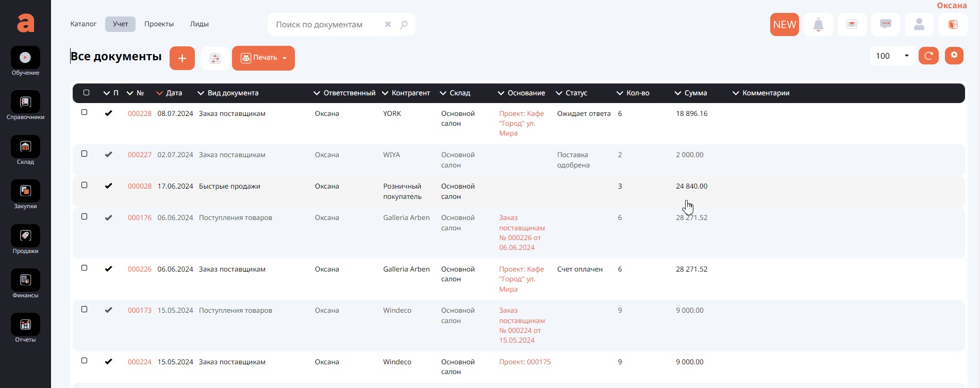Open Отчеты reports icon
The image size is (980, 388).
point(25,325)
